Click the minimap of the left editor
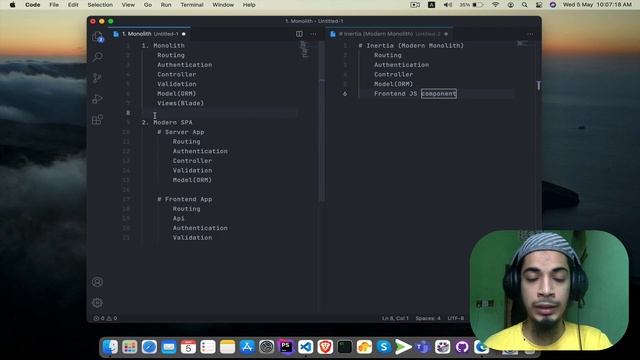The width and height of the screenshot is (640, 360). tap(304, 49)
